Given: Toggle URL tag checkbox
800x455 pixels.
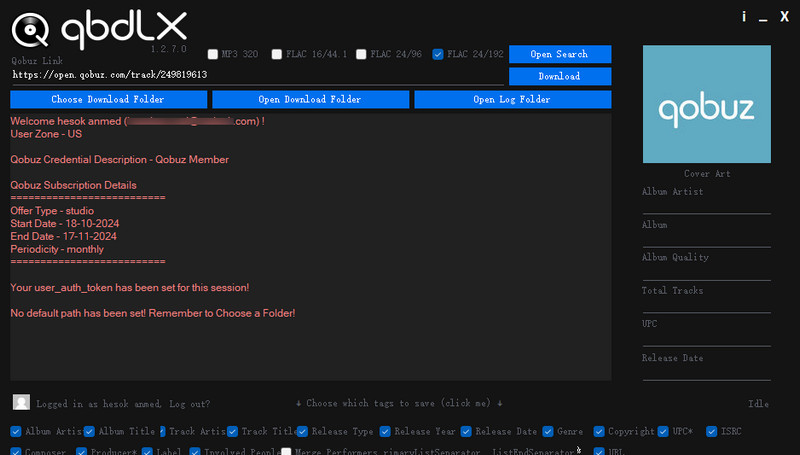Looking at the screenshot, I should 599,451.
